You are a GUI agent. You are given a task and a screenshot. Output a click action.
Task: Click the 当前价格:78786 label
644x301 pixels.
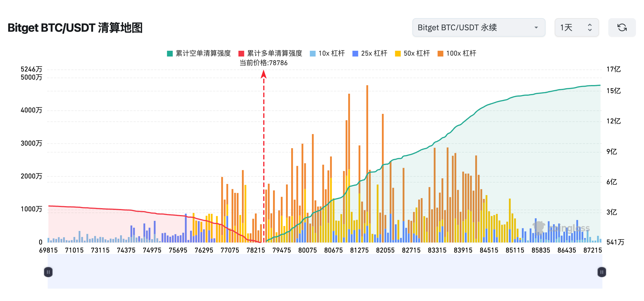[264, 63]
